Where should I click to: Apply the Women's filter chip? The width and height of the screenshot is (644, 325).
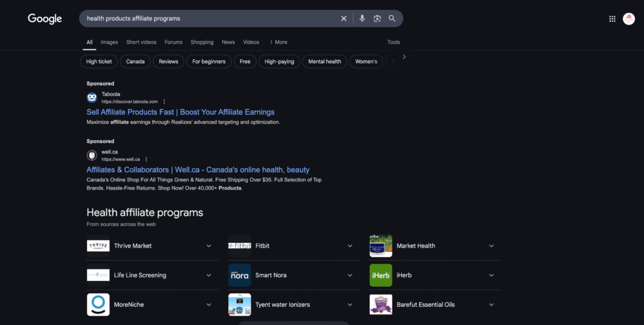pyautogui.click(x=367, y=62)
